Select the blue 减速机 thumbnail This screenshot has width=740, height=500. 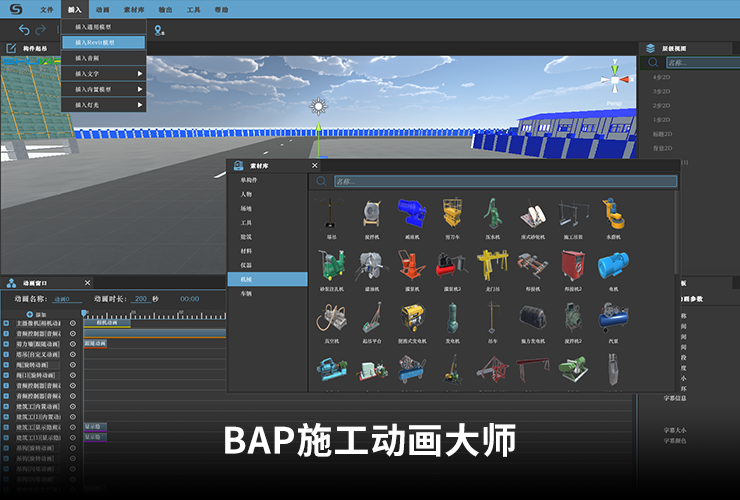(412, 213)
